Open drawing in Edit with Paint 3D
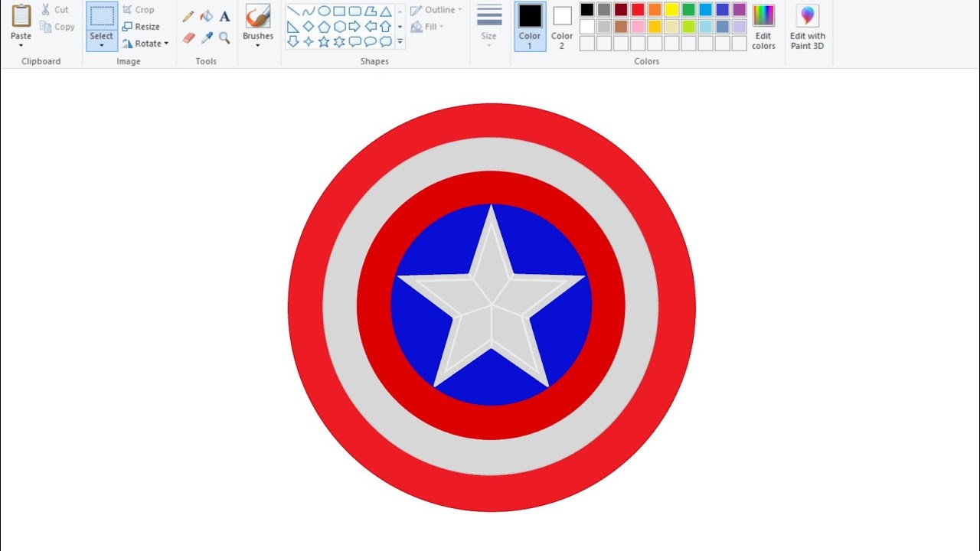The image size is (980, 551). [808, 27]
